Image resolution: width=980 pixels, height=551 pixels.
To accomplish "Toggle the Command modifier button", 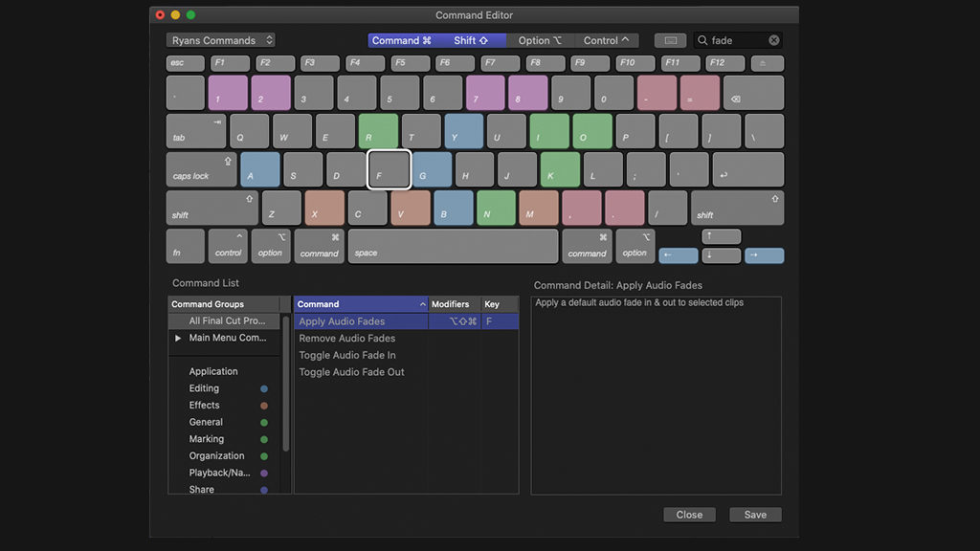I will [x=402, y=40].
